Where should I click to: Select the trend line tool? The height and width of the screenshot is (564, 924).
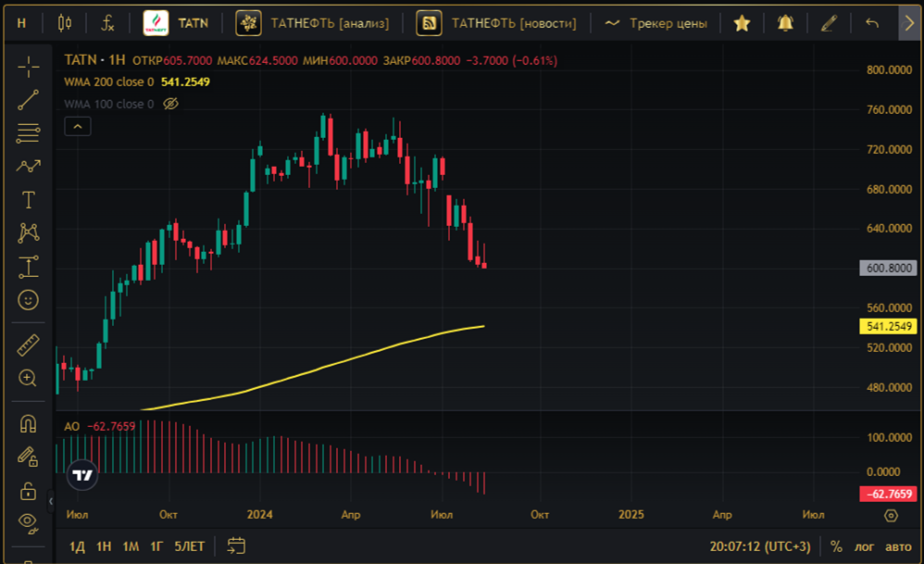pos(29,100)
